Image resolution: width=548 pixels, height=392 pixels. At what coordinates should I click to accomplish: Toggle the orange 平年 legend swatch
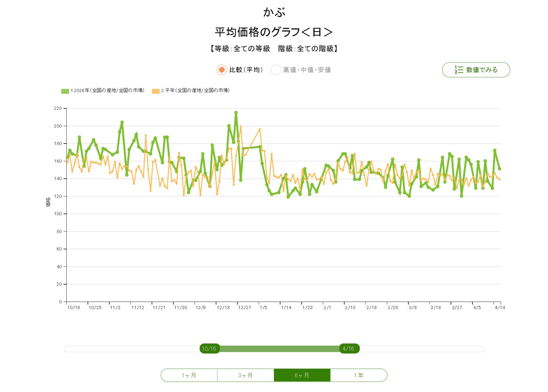click(155, 91)
